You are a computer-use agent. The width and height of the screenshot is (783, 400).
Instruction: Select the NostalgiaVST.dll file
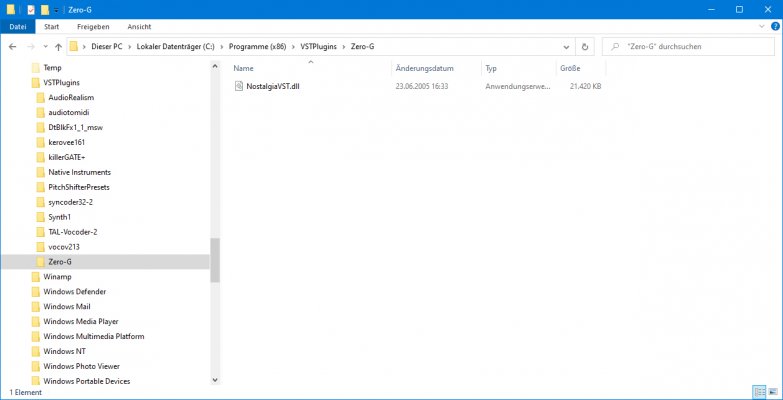(x=273, y=86)
